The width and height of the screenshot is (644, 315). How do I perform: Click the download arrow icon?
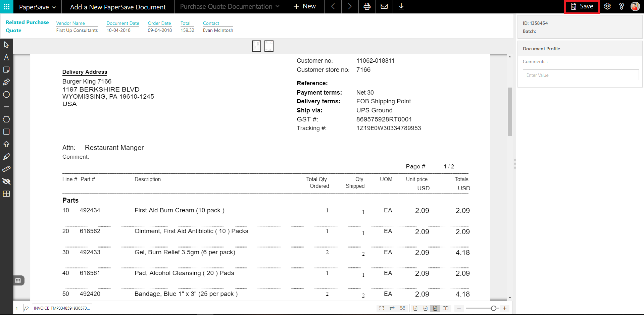[401, 6]
